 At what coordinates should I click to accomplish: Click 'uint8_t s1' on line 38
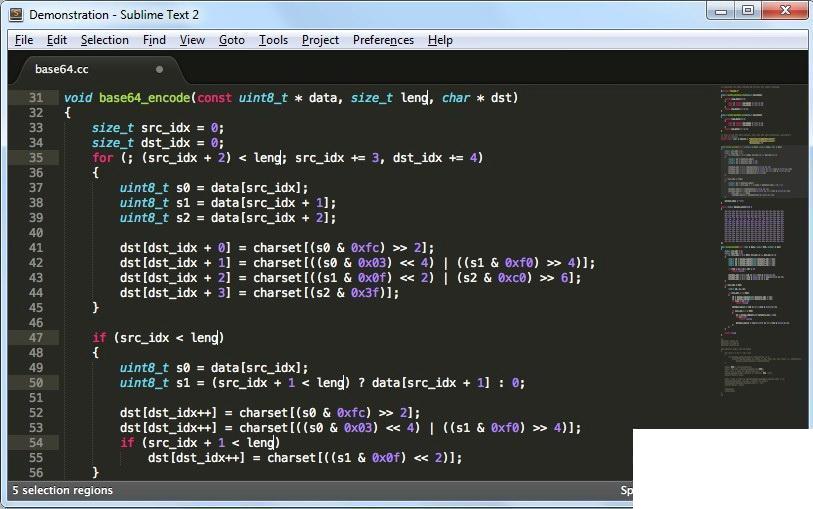pyautogui.click(x=155, y=203)
